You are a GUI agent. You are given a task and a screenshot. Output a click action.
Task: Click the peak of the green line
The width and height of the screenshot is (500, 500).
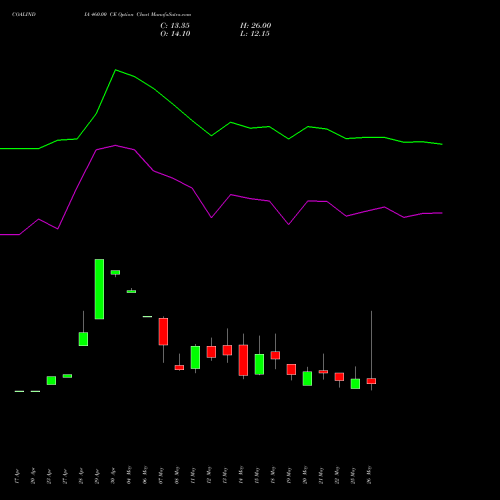pyautogui.click(x=115, y=70)
